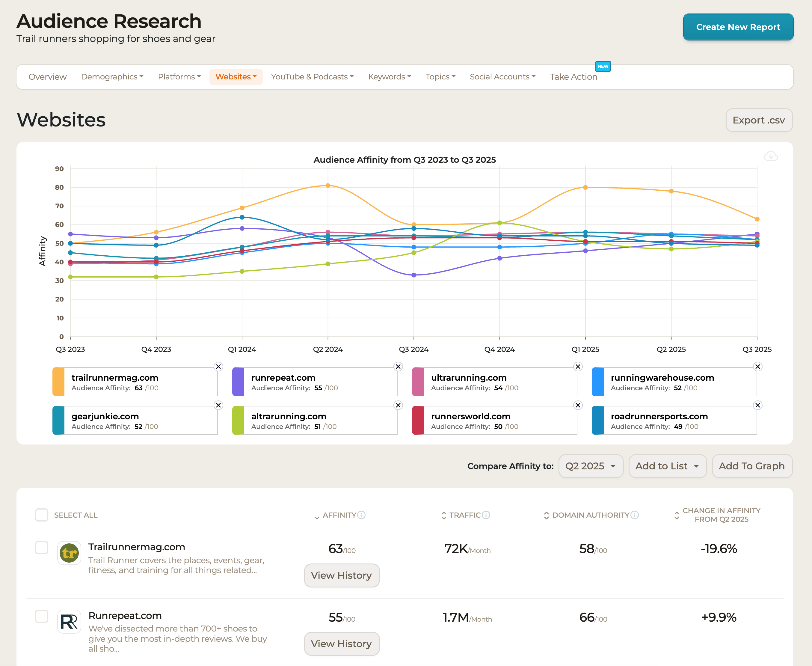Check the Select All checkbox
The height and width of the screenshot is (666, 812).
coord(41,515)
